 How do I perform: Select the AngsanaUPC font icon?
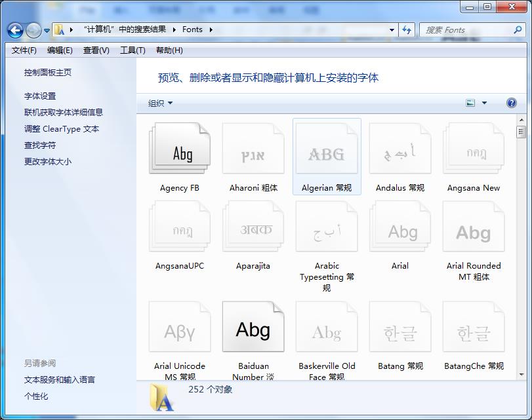pyautogui.click(x=180, y=226)
